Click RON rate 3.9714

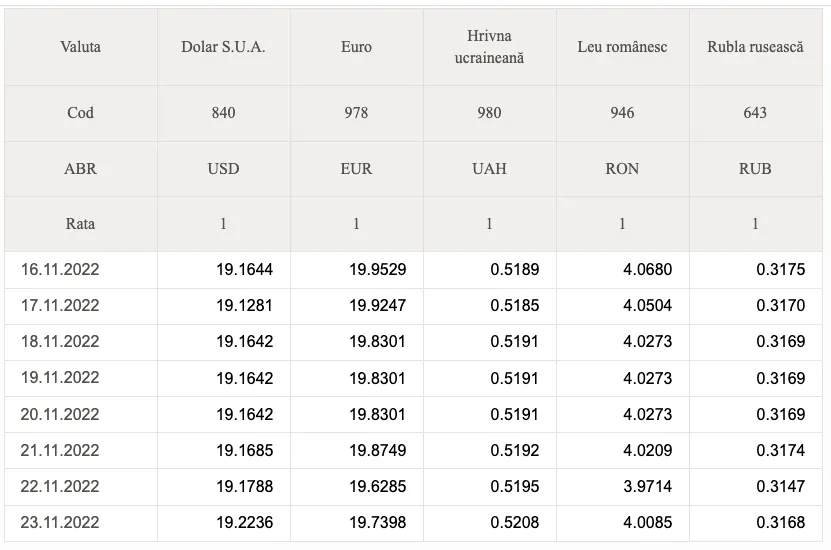point(647,486)
